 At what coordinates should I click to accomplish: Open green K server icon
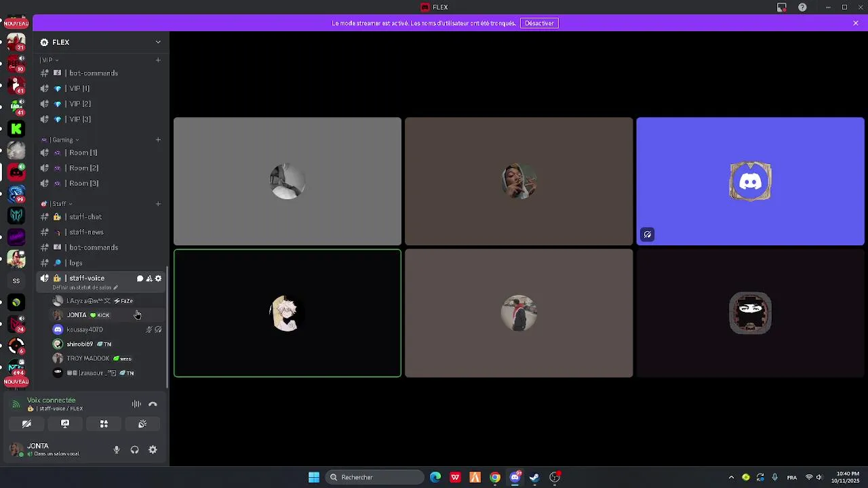pos(16,129)
